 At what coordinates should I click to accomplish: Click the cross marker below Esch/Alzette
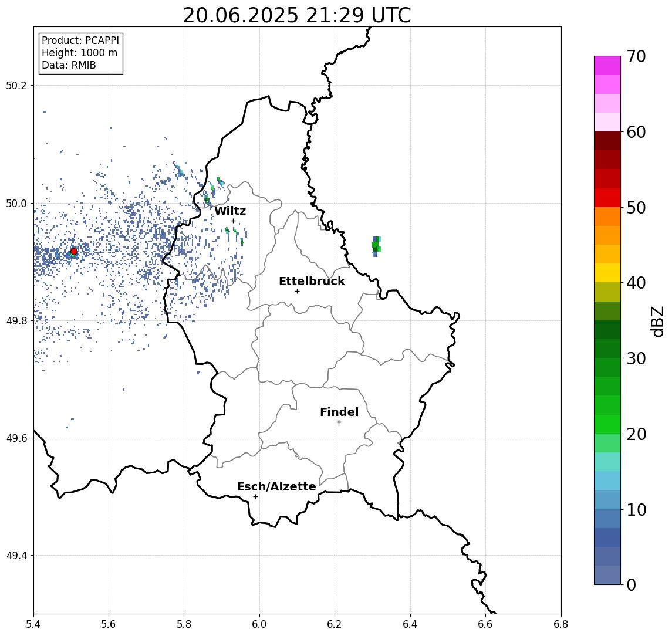(x=255, y=497)
